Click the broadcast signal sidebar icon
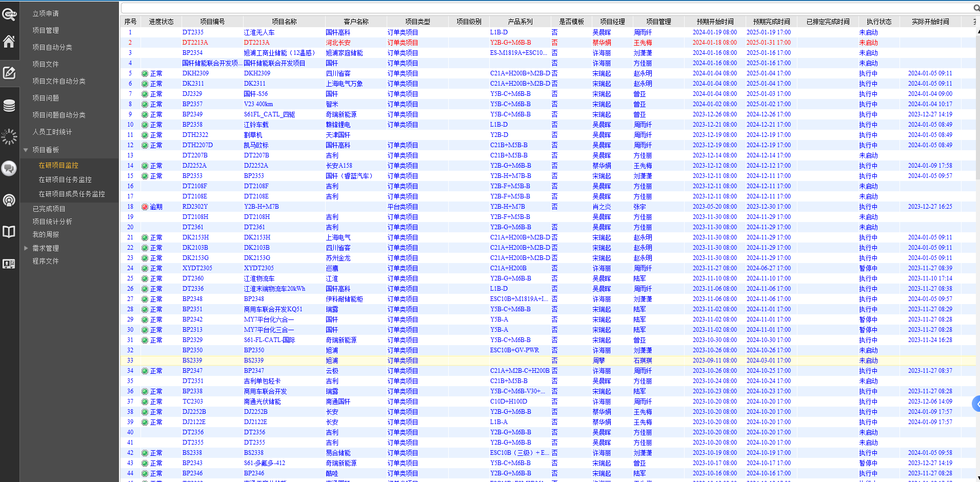The image size is (980, 482). coord(9,200)
